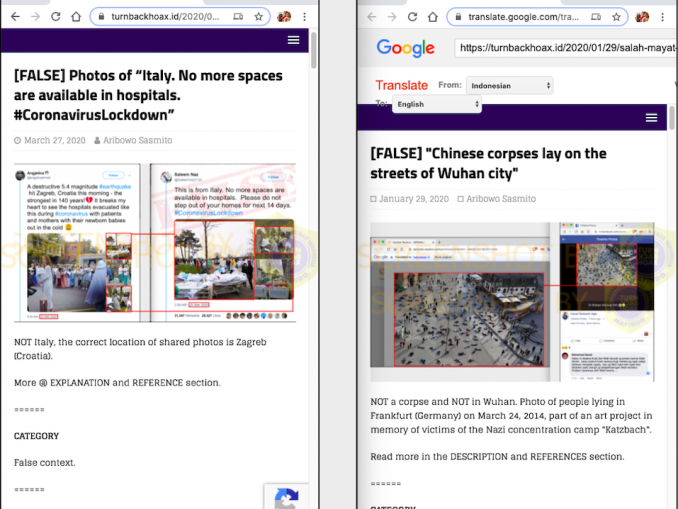Screen dimensions: 678x509
Task: Click the CATEGORY heading in left article
Action: pyautogui.click(x=36, y=436)
